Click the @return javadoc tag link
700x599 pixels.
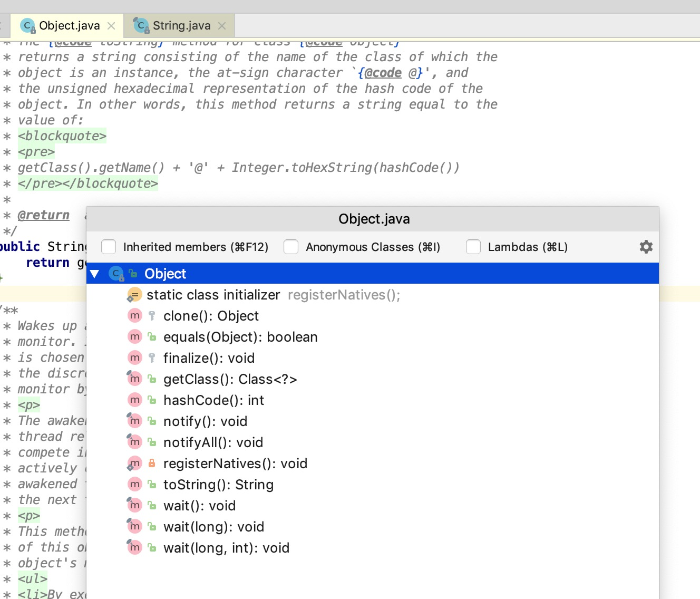click(44, 215)
